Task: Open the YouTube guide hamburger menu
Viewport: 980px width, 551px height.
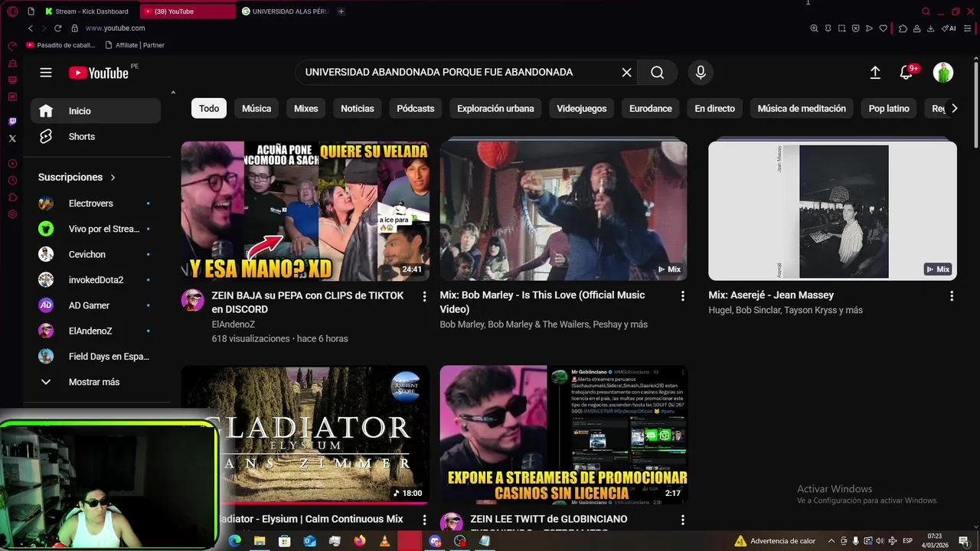Action: [46, 73]
